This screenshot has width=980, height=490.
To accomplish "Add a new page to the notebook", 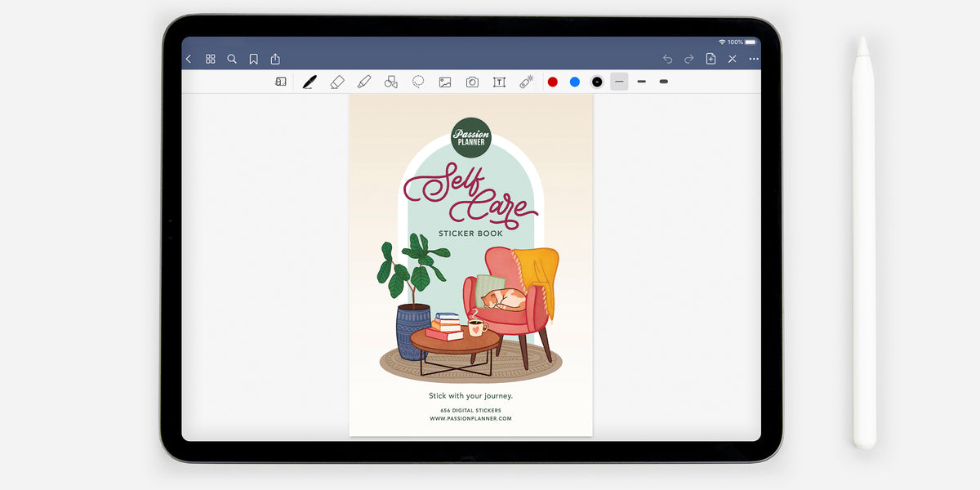I will [x=710, y=59].
